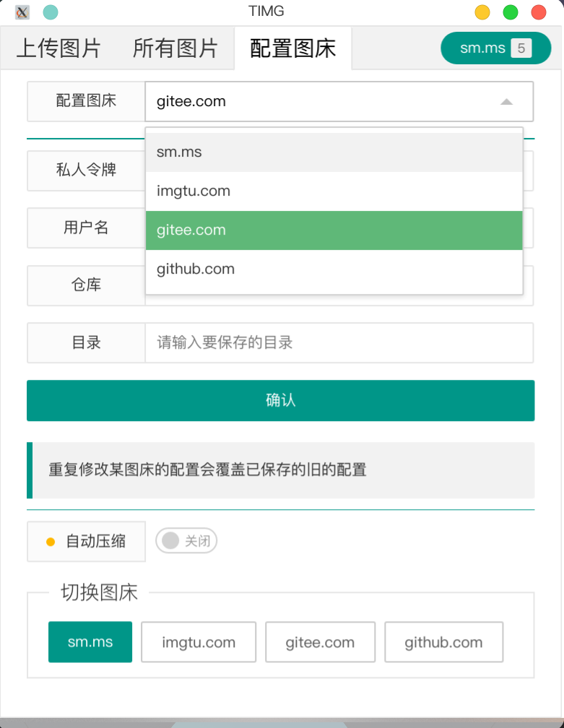The height and width of the screenshot is (728, 564).
Task: Click the 目录 label
Action: (87, 343)
